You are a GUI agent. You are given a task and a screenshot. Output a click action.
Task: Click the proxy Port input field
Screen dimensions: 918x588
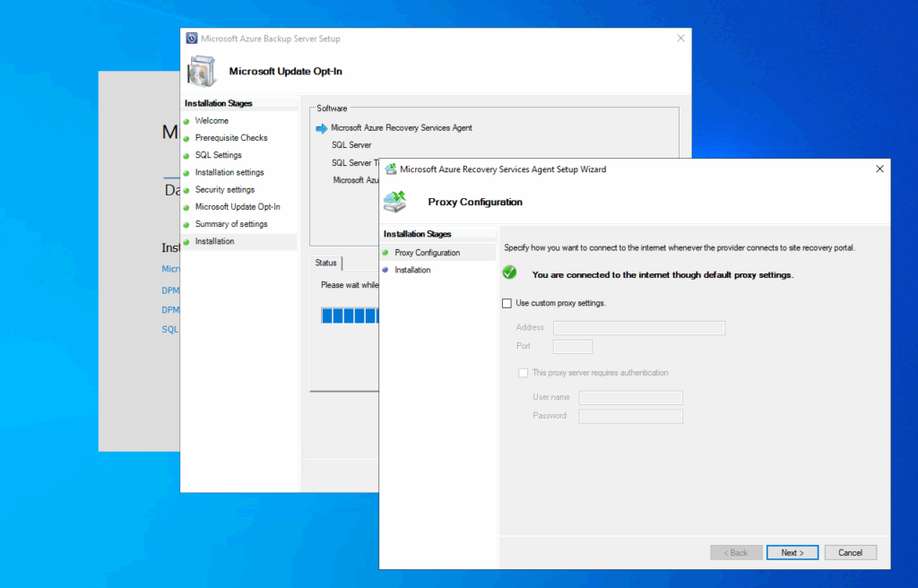point(572,346)
